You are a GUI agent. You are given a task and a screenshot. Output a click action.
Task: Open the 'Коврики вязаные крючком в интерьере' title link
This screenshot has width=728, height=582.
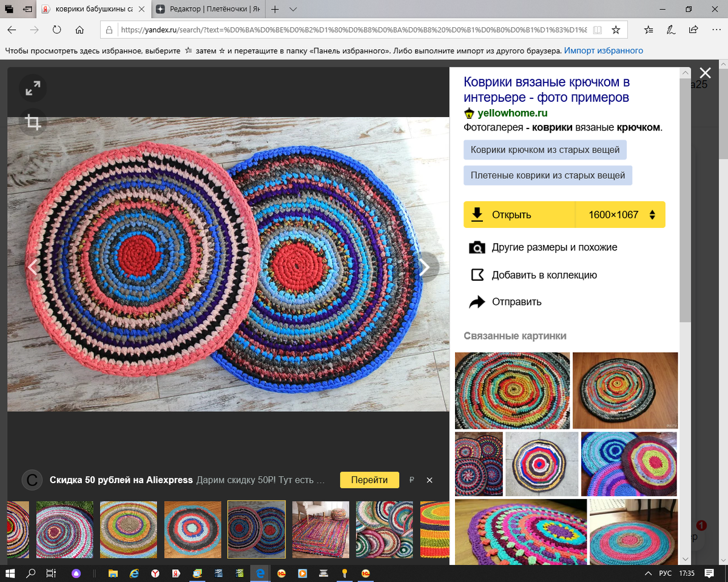pyautogui.click(x=547, y=90)
